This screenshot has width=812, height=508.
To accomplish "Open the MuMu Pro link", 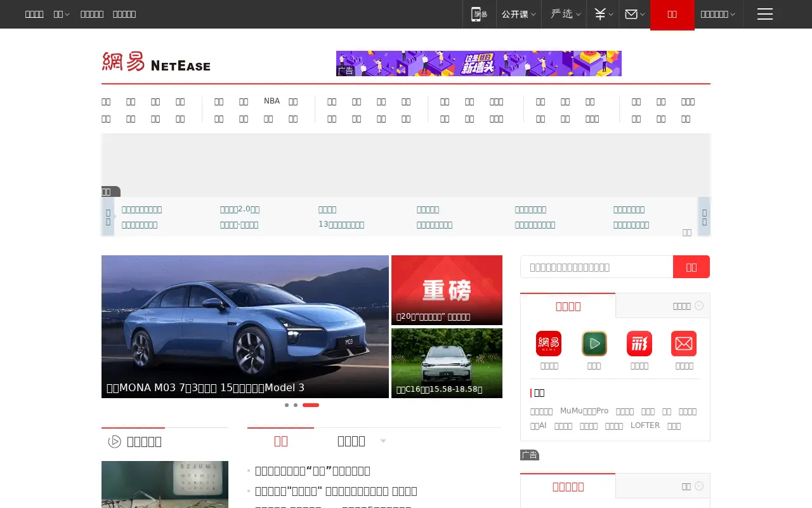I will click(584, 411).
